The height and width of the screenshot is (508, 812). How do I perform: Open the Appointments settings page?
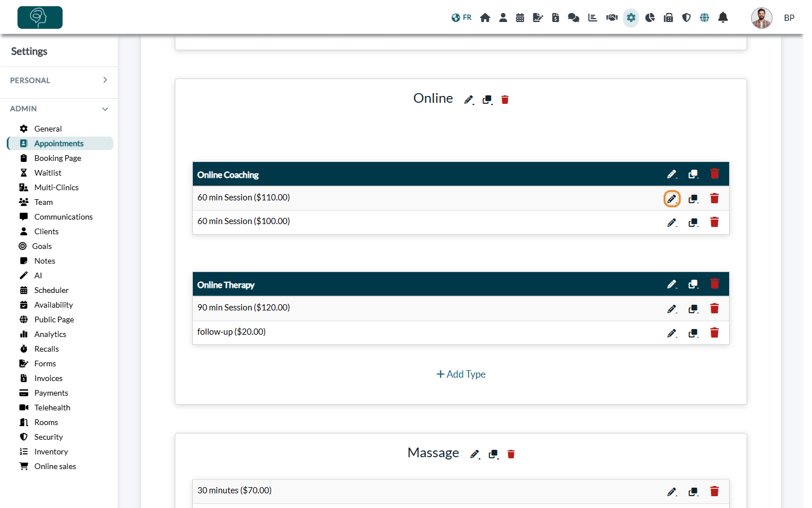point(60,143)
